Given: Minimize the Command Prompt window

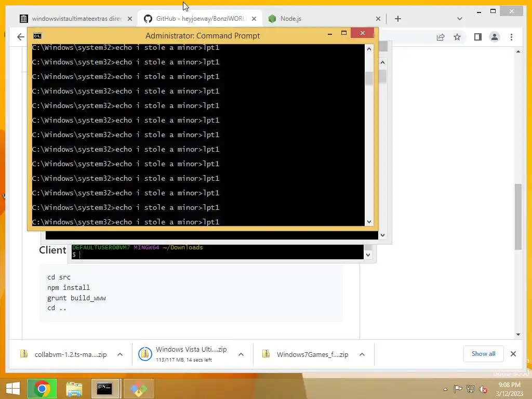Looking at the screenshot, I should point(330,33).
